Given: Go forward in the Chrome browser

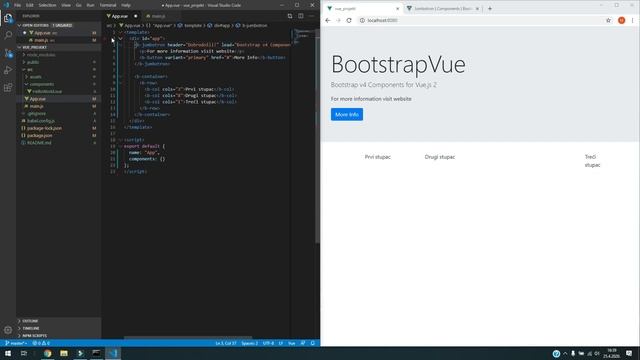Looking at the screenshot, I should [x=338, y=20].
